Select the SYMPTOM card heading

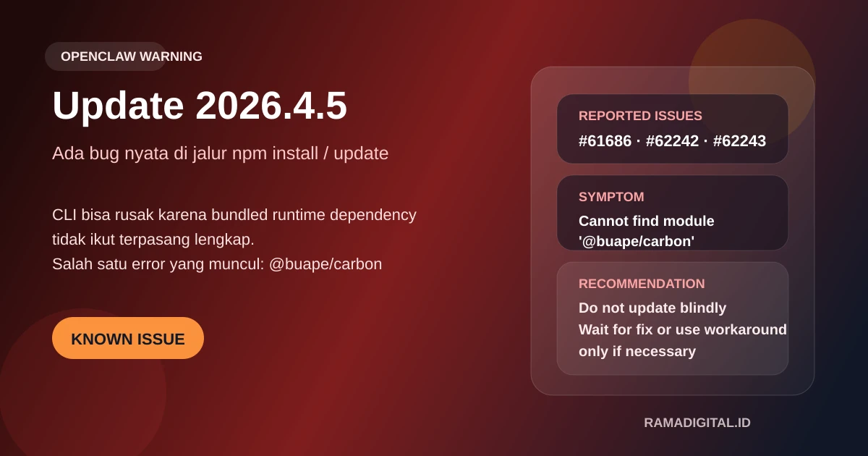611,197
